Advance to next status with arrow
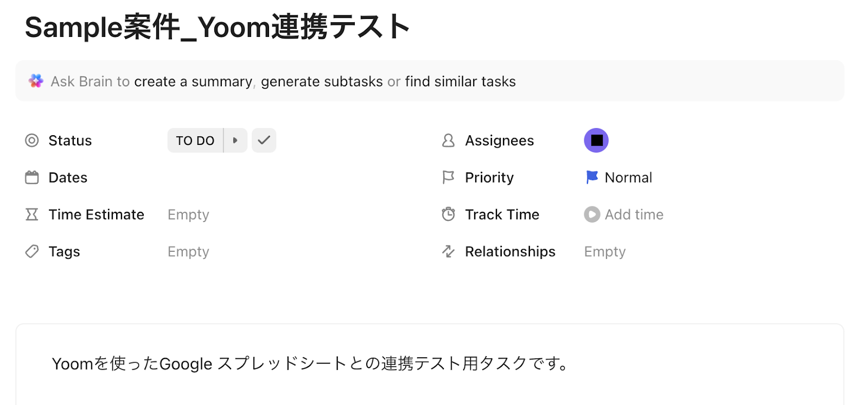The image size is (868, 405). (235, 141)
